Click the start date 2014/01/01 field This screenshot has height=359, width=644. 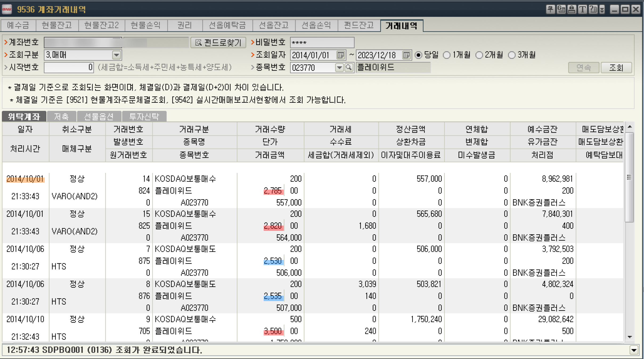click(x=313, y=55)
